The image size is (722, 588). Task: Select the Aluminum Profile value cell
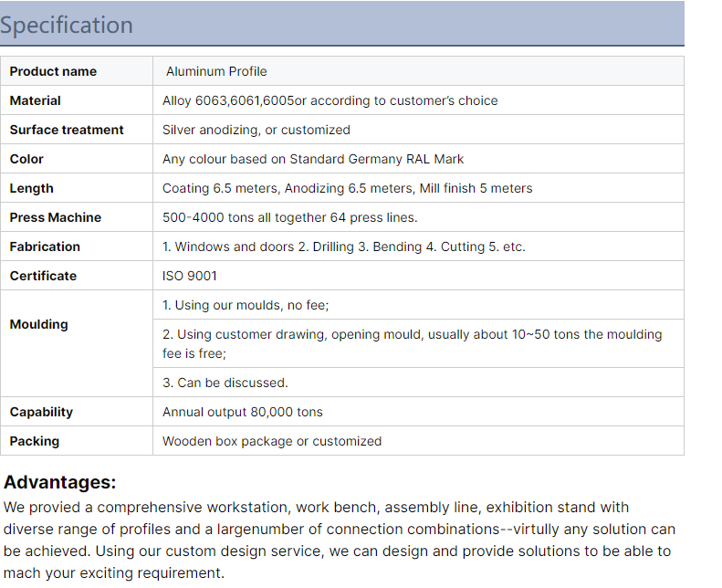coord(216,71)
